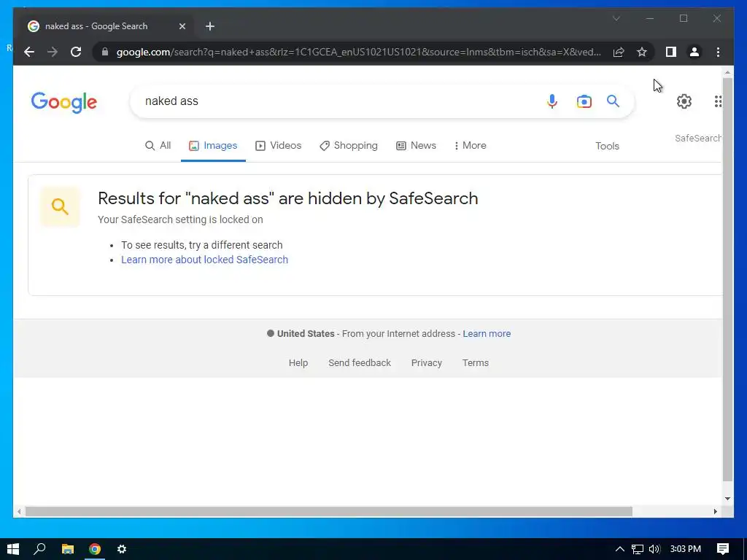
Task: Bookmark this page with the star icon
Action: point(642,52)
